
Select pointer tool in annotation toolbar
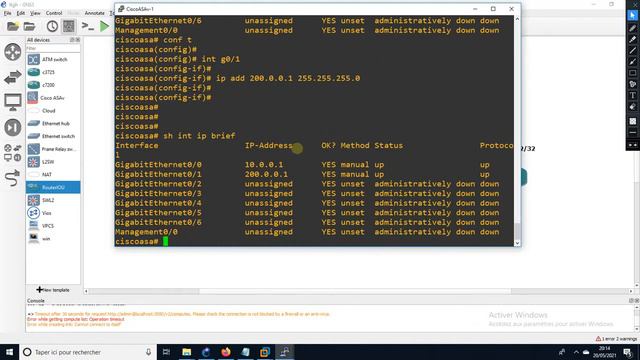click(x=633, y=16)
